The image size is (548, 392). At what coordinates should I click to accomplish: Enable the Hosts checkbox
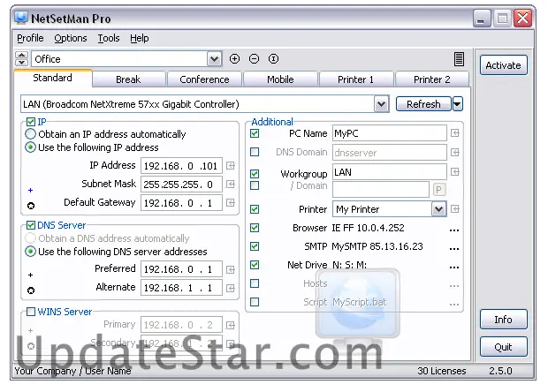tap(255, 283)
